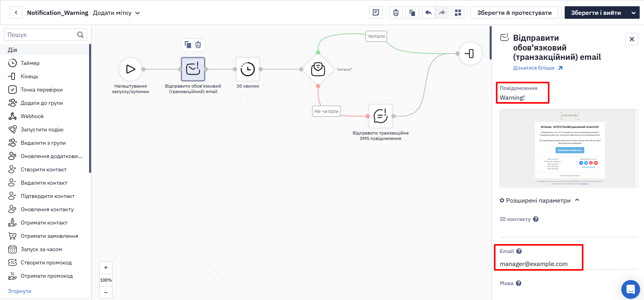Delete the selected email node

(198, 45)
